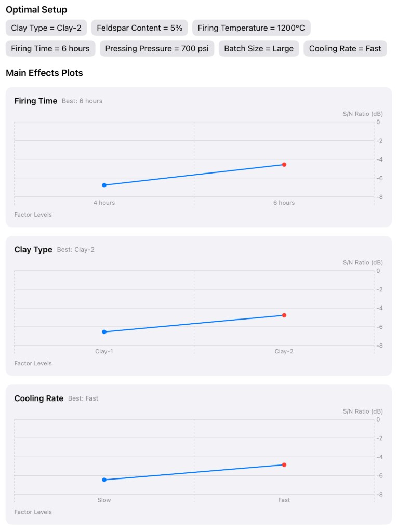This screenshot has height=532, width=397.
Task: Click the red Fast cooling data point
Action: [284, 465]
